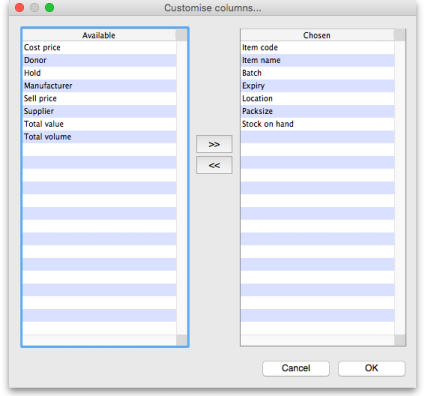Select Total volume column
Screen dimensions: 425x396
[99, 137]
